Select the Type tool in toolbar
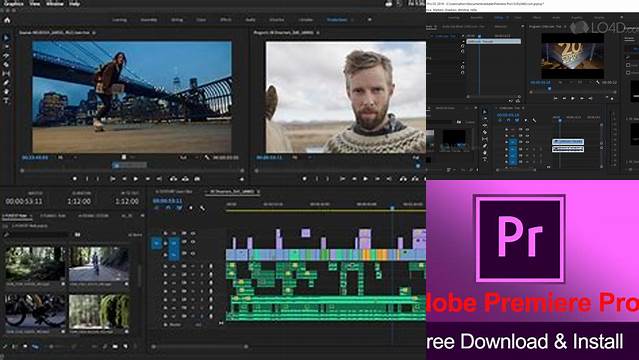 point(6,100)
